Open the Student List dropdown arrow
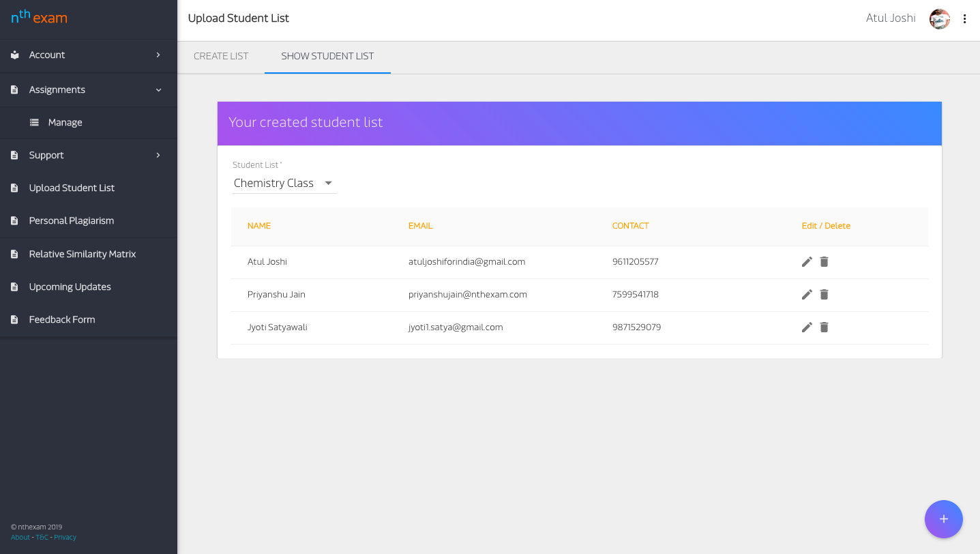Image resolution: width=980 pixels, height=554 pixels. pos(328,183)
